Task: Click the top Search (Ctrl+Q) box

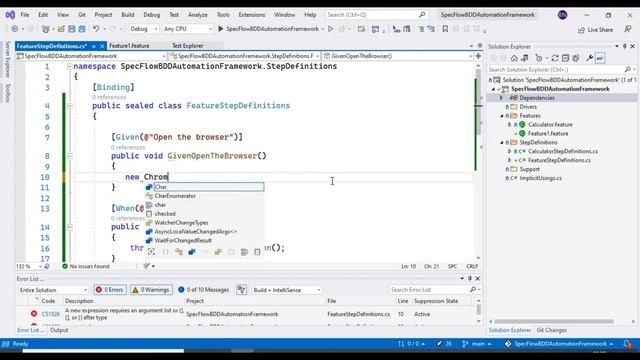Action: tap(376, 15)
